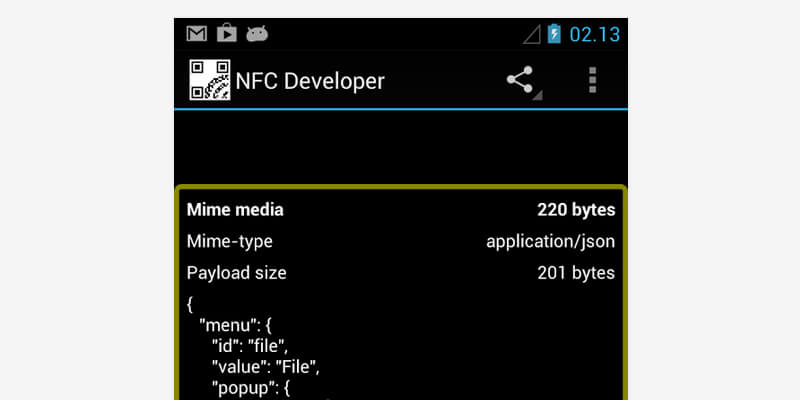Viewport: 800px width, 400px height.
Task: Tap the Android debug notification icon
Action: coord(257,34)
